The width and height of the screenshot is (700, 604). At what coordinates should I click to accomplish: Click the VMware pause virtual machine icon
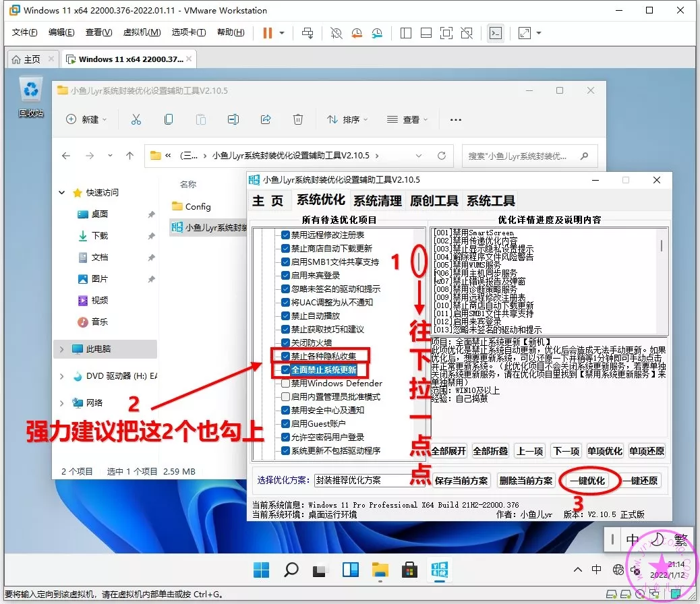pos(268,33)
